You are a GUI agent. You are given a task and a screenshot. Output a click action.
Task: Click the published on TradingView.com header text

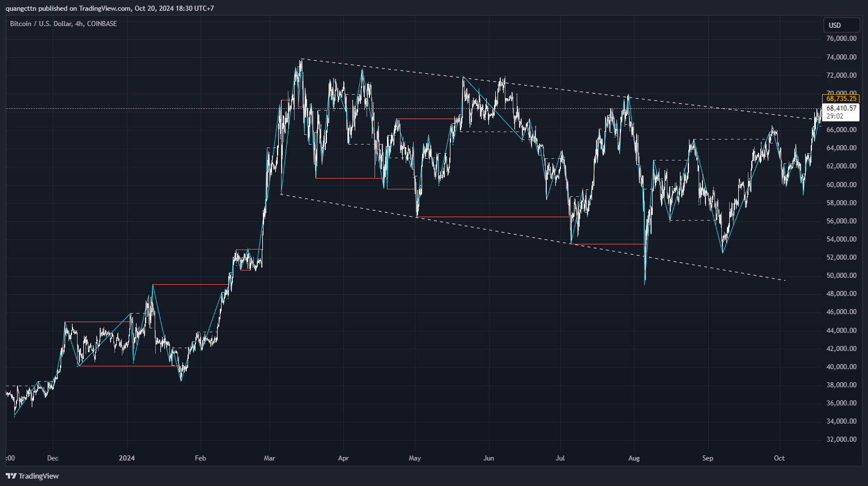[x=85, y=9]
